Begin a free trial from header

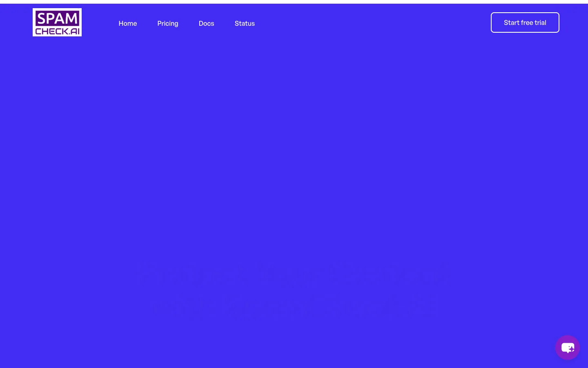(525, 22)
